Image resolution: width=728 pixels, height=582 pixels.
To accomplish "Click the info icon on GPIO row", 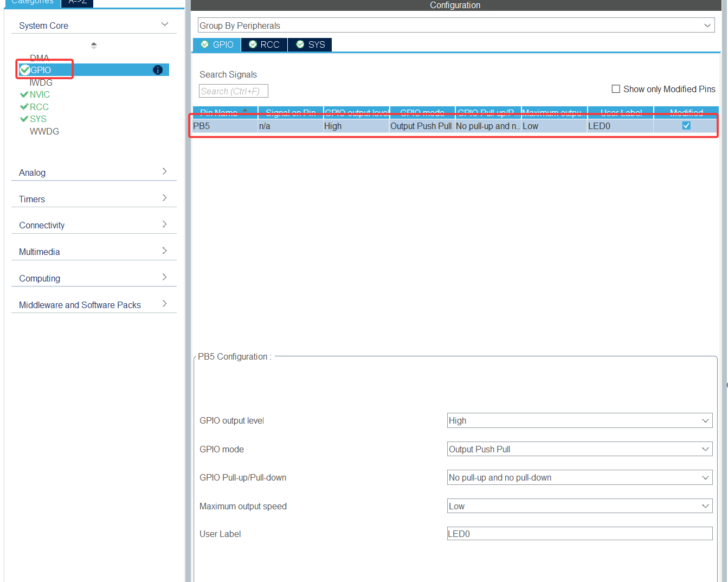I will tap(158, 70).
